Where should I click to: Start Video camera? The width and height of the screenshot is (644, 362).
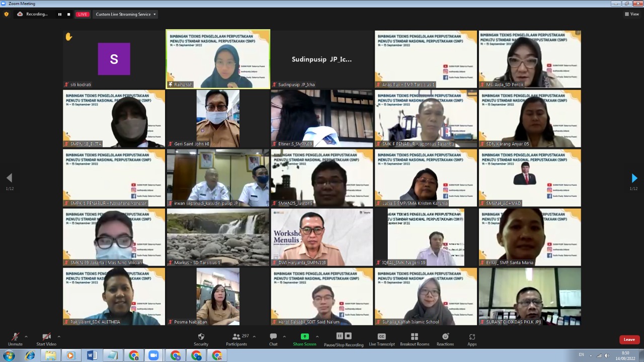[x=46, y=339]
